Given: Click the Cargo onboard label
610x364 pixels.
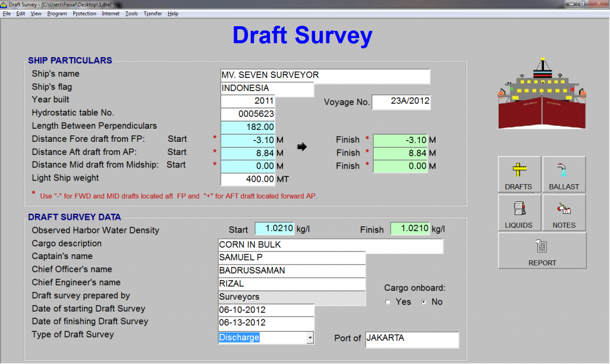Looking at the screenshot, I should (x=415, y=288).
